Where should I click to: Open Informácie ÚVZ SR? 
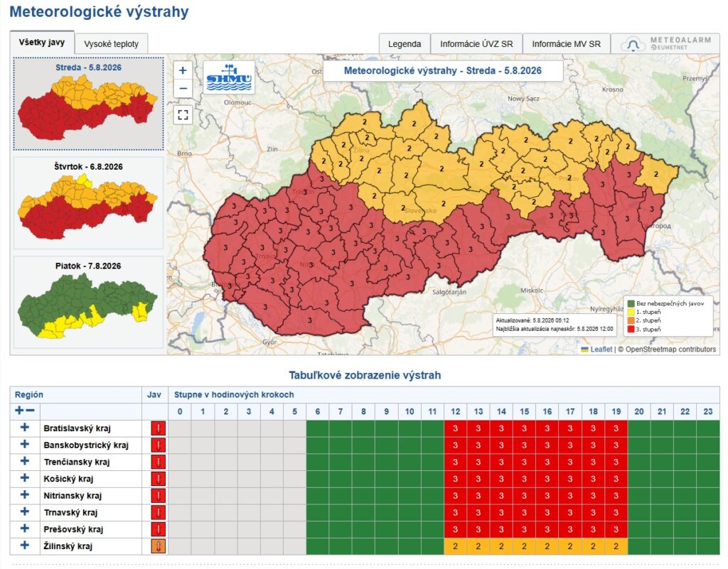[x=476, y=43]
